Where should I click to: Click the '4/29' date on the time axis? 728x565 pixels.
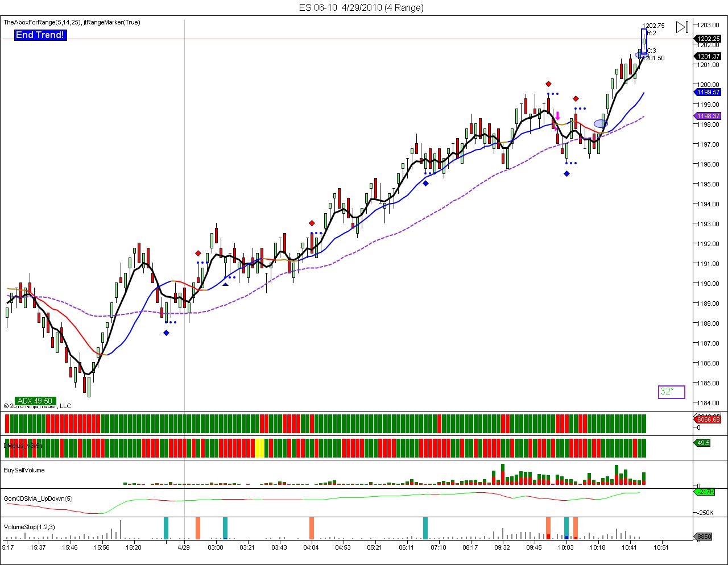(183, 547)
